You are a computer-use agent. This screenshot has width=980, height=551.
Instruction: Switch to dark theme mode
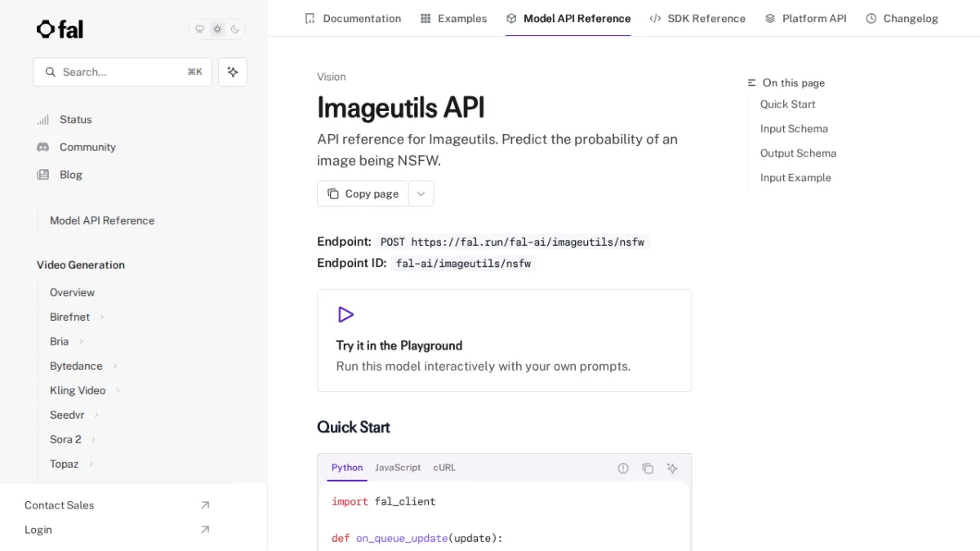tap(235, 29)
